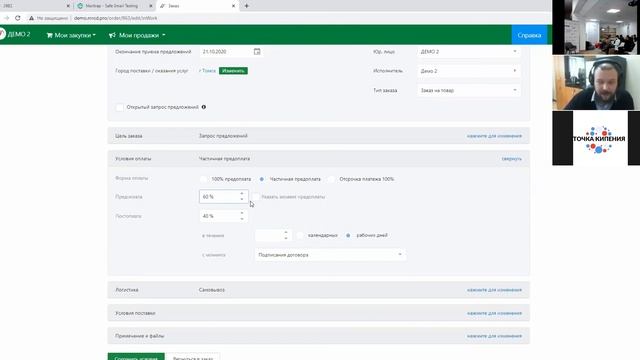
Task: Select the '100% предоплата' radio button
Action: pos(203,179)
